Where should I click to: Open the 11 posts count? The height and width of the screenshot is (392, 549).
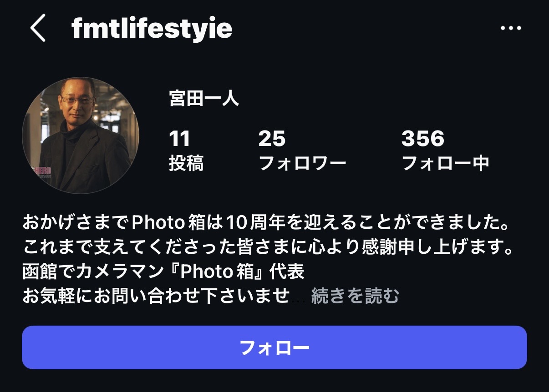point(179,139)
